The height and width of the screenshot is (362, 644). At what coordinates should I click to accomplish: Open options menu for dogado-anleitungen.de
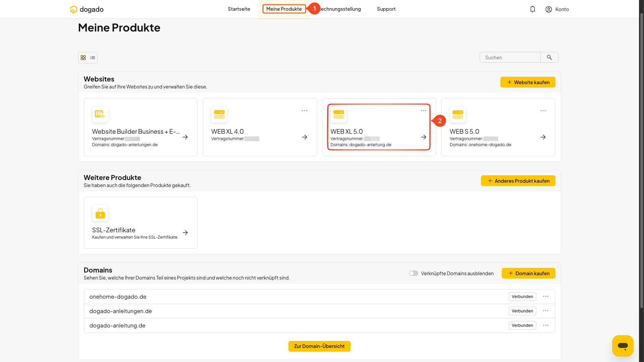click(546, 311)
